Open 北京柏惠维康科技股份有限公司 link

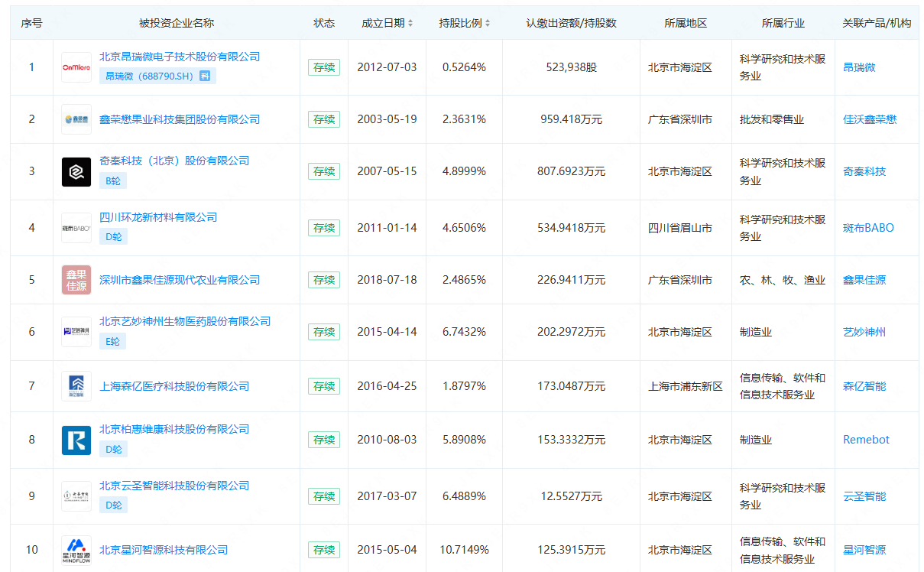click(174, 429)
